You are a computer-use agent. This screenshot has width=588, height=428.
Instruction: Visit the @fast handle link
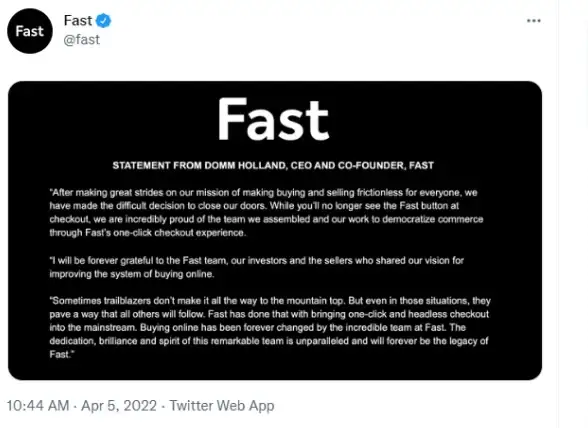[x=81, y=40]
